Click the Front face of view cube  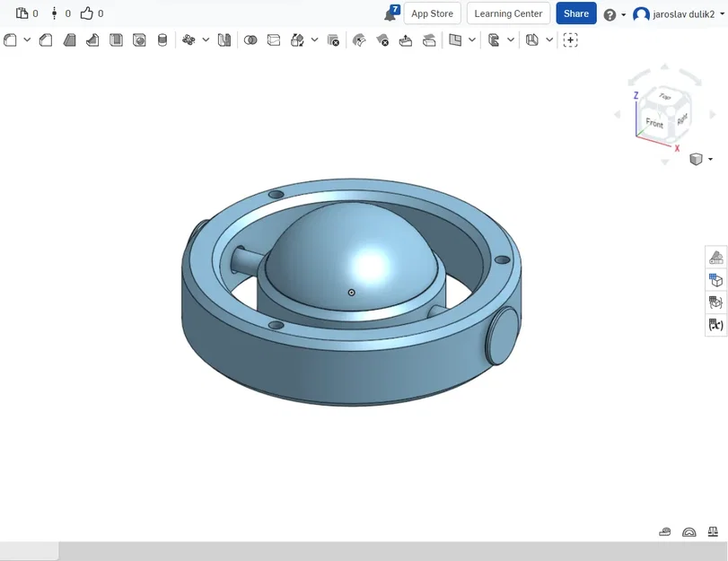pyautogui.click(x=654, y=123)
